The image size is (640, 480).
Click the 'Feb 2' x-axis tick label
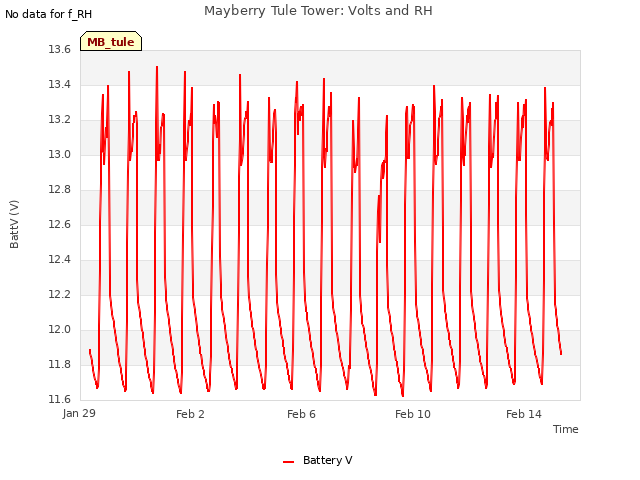point(190,414)
